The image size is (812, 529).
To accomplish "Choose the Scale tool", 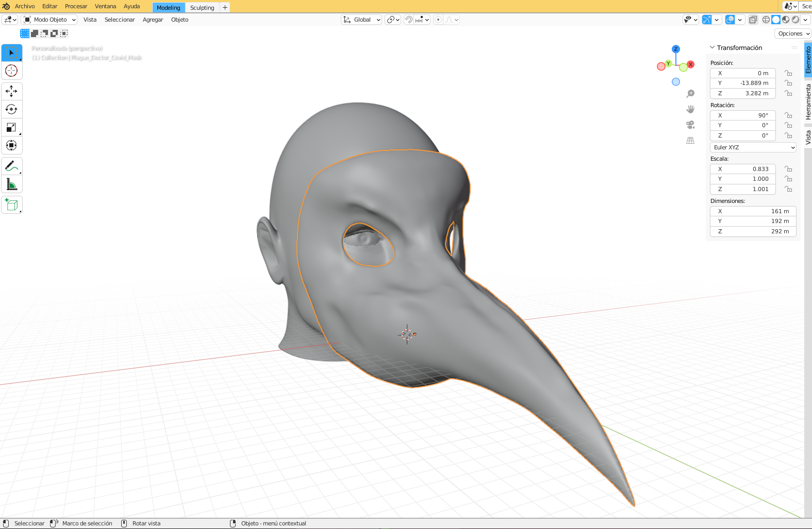I will (11, 127).
